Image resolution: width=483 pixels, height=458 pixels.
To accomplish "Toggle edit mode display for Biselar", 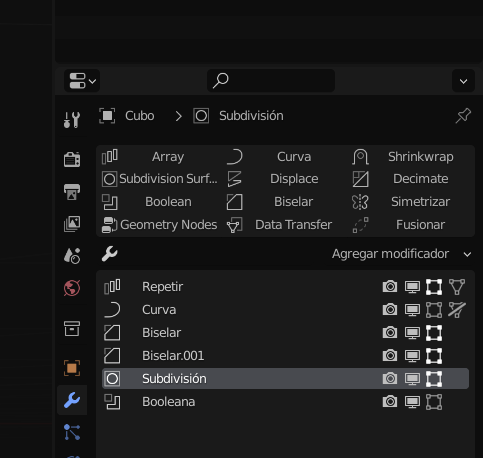I will coord(434,333).
